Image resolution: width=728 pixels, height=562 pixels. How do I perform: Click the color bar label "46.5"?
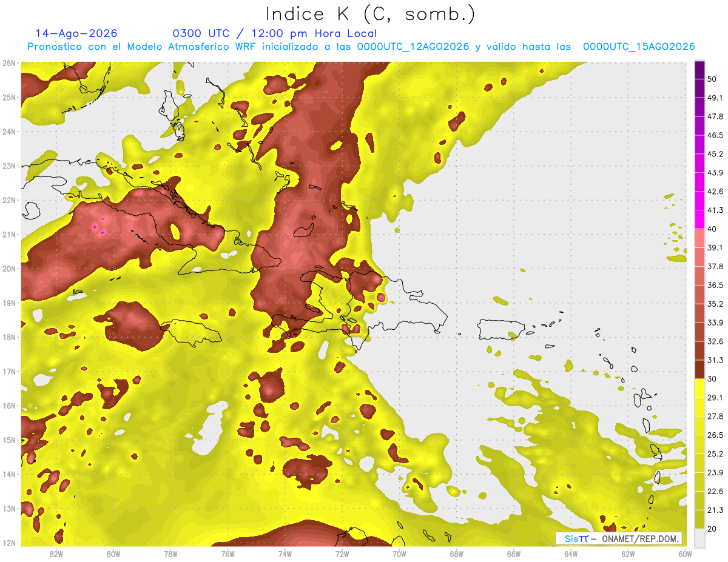coord(715,135)
